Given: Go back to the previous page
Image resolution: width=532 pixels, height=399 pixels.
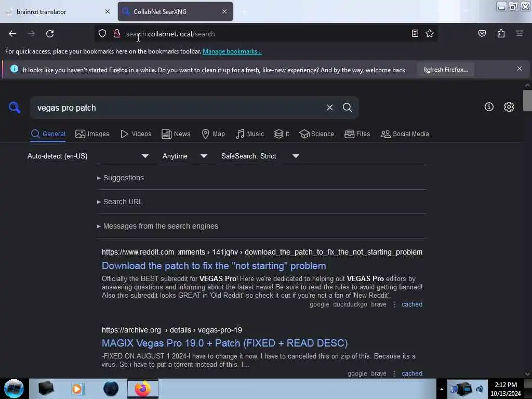Looking at the screenshot, I should point(12,34).
